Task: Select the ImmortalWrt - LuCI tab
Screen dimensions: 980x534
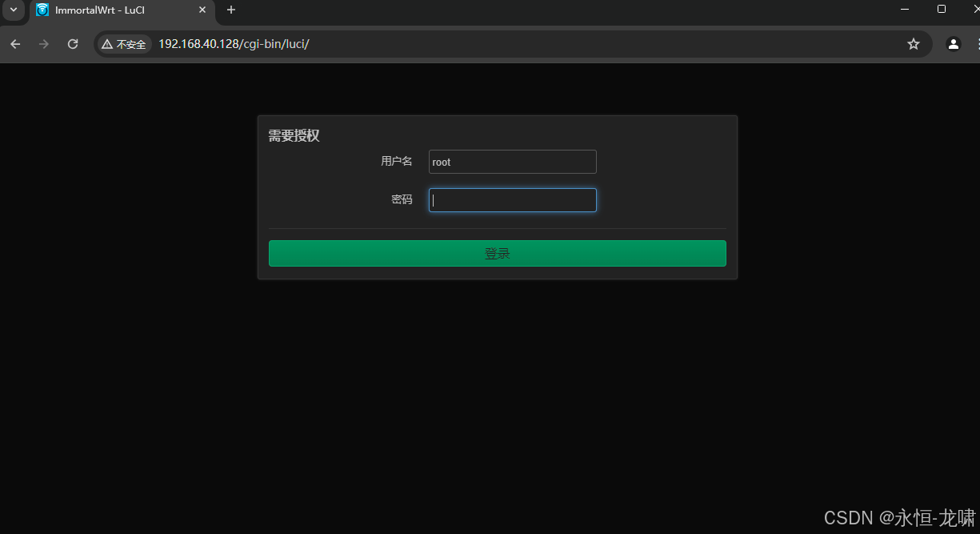Action: click(x=122, y=10)
